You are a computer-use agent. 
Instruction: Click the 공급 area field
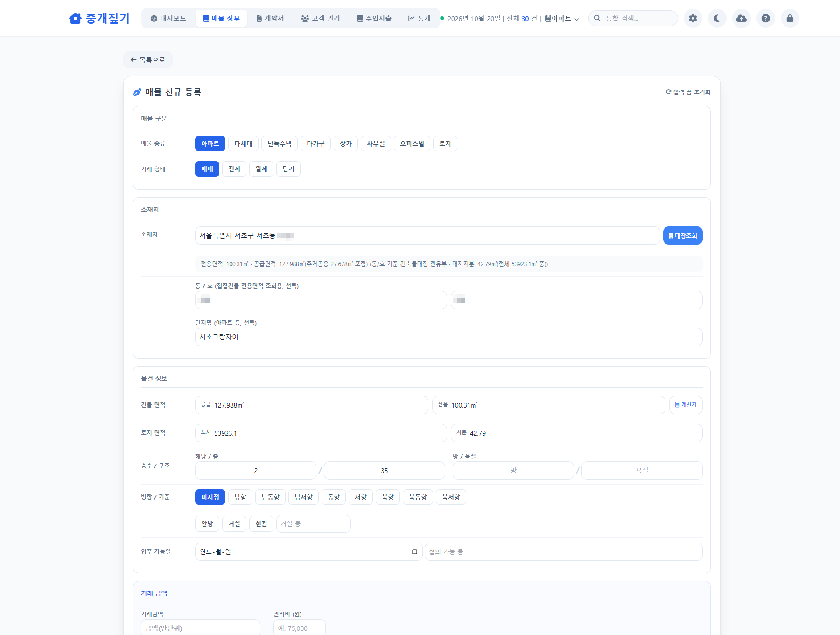[312, 405]
